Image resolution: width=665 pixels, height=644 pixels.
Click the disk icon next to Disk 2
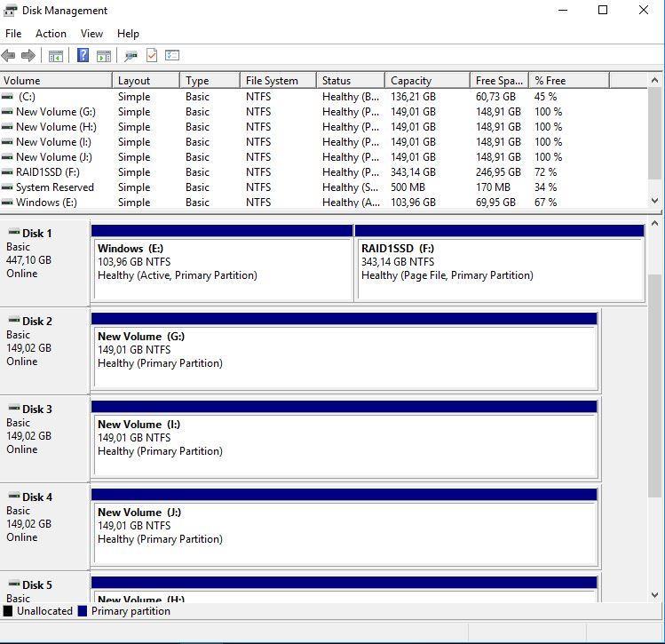(x=14, y=320)
